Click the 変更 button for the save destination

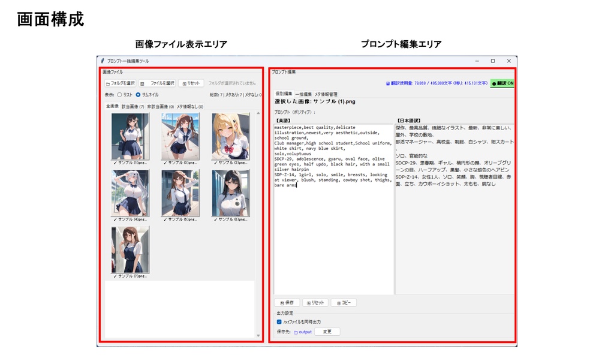(327, 332)
